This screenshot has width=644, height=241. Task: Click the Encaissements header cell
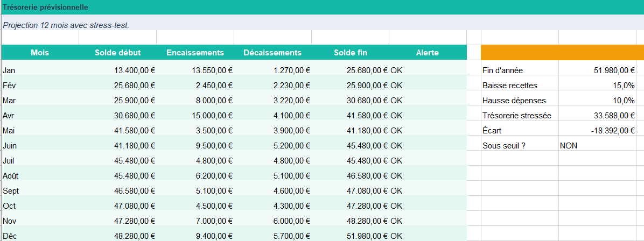[195, 53]
